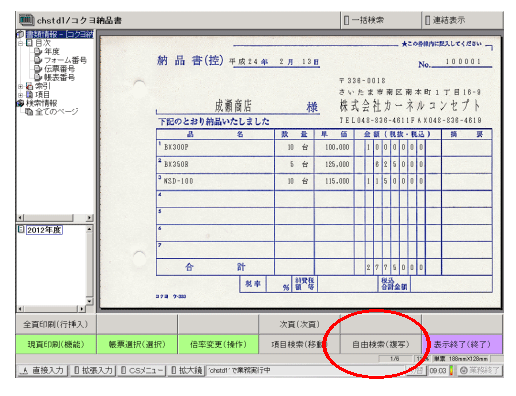Click the 検索情報 binoculars icon
The image size is (516, 396).
pos(20,103)
